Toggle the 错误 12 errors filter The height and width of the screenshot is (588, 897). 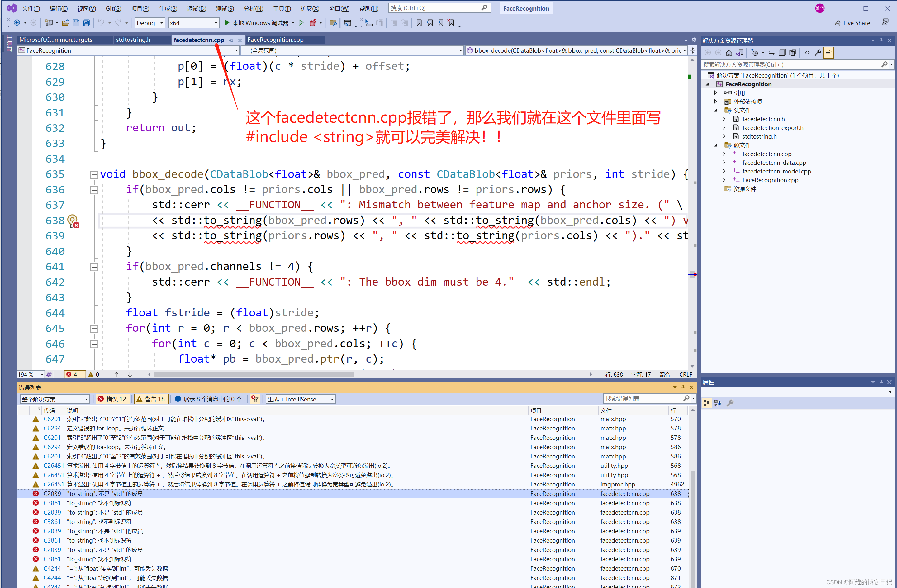(112, 399)
